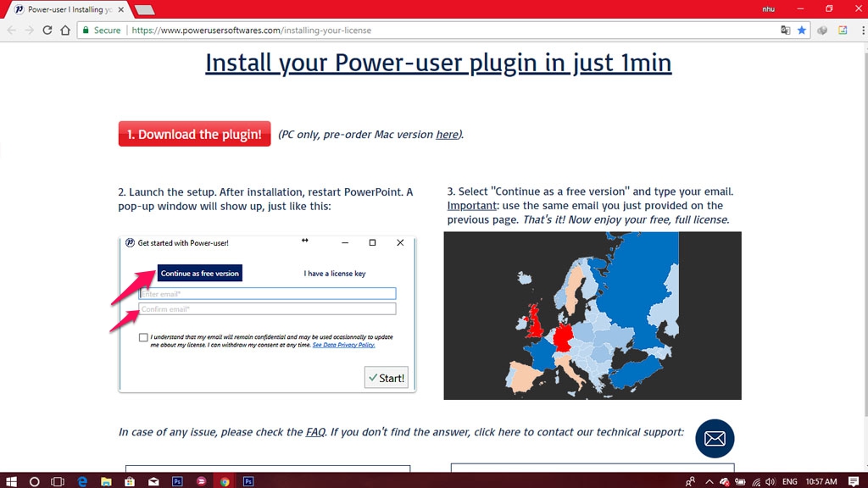Screen dimensions: 868x488
Task: Open File Explorer from taskbar
Action: pyautogui.click(x=106, y=481)
